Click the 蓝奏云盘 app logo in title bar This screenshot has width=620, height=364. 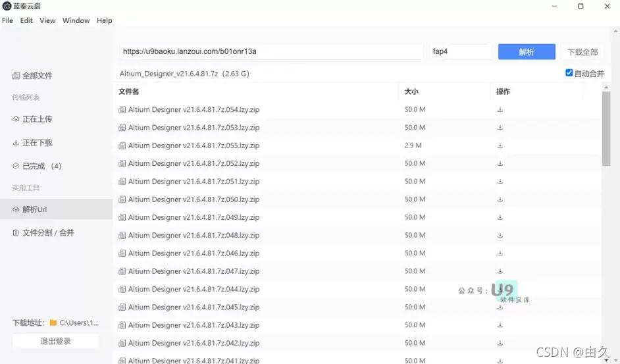click(x=7, y=6)
